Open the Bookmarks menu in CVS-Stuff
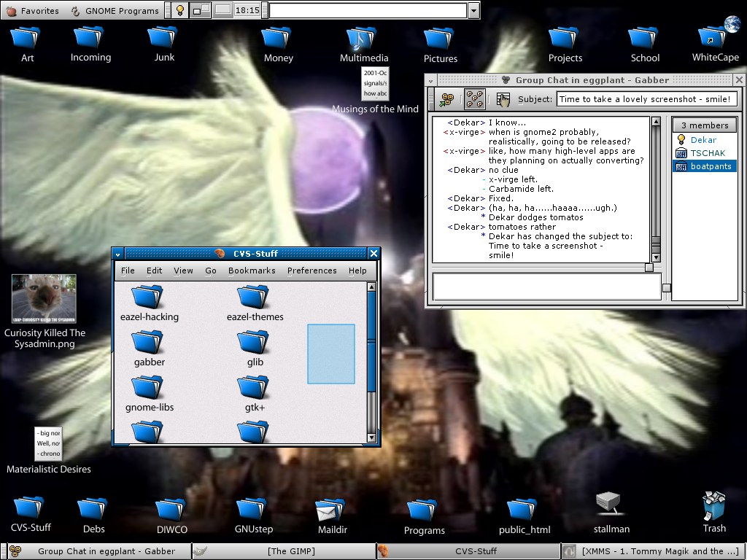This screenshot has width=747, height=560. click(x=252, y=271)
